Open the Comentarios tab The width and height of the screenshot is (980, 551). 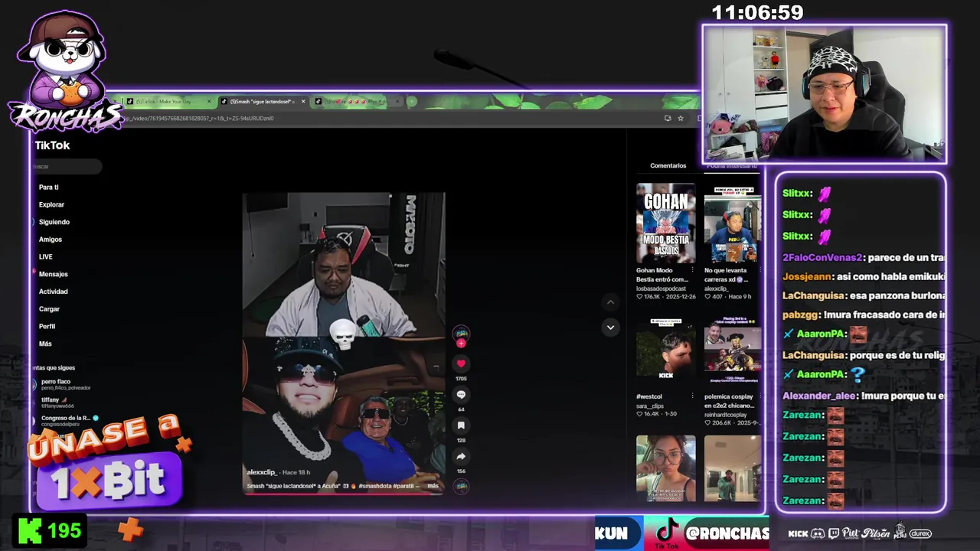(668, 166)
